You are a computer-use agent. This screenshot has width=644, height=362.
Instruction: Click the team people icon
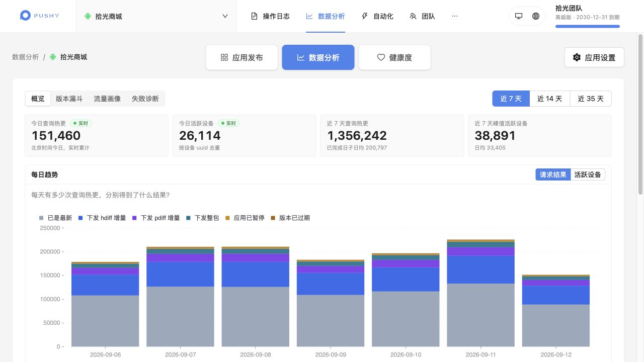413,16
